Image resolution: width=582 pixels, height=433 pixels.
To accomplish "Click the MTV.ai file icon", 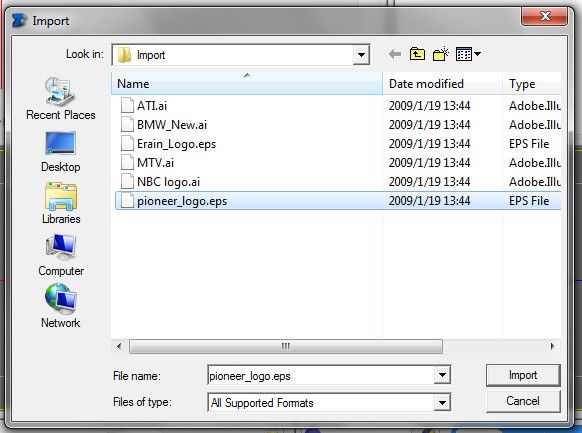I will click(x=127, y=163).
